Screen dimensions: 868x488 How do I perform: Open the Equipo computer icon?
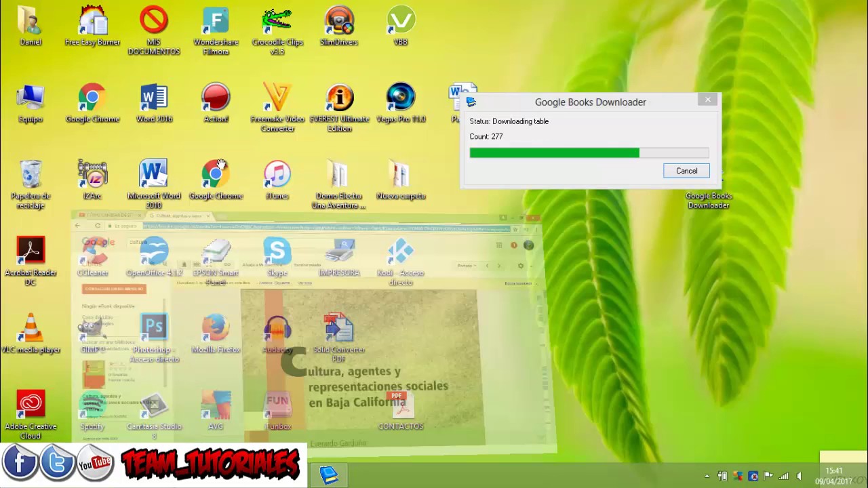click(31, 103)
